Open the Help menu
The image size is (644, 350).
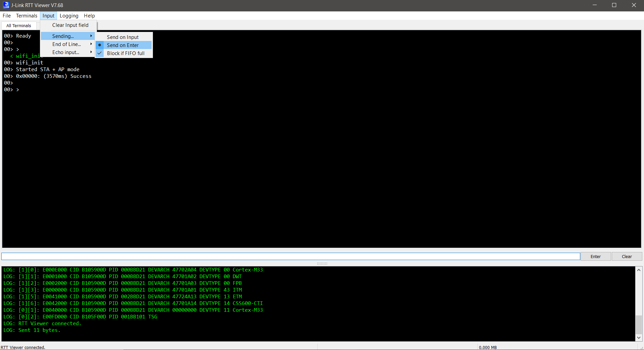pos(89,15)
